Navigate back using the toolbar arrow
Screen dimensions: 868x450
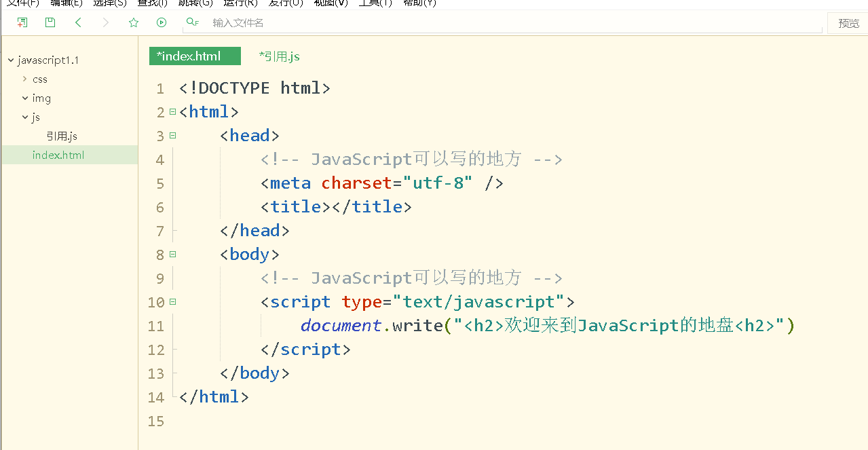click(x=78, y=22)
